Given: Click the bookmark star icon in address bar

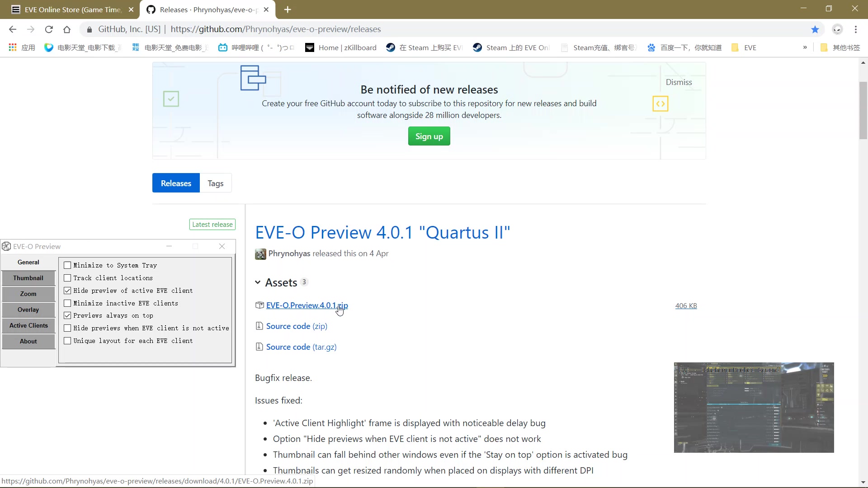Looking at the screenshot, I should click(x=815, y=29).
